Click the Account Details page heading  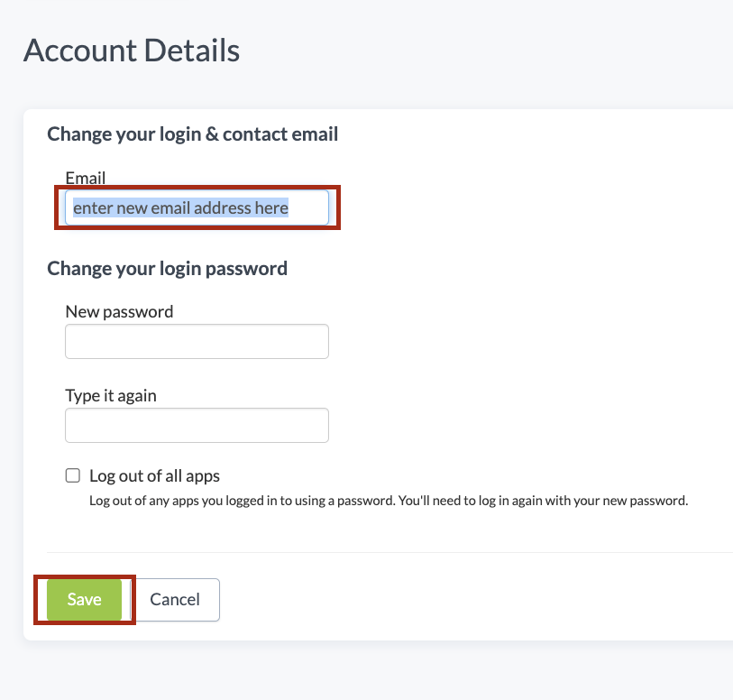[x=132, y=51]
